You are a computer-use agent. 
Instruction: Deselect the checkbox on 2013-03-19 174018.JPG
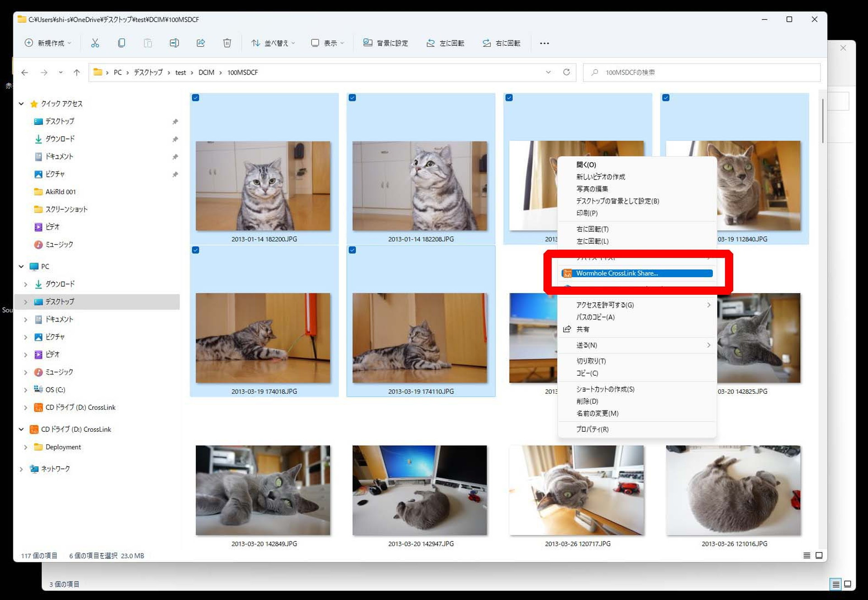(x=196, y=250)
